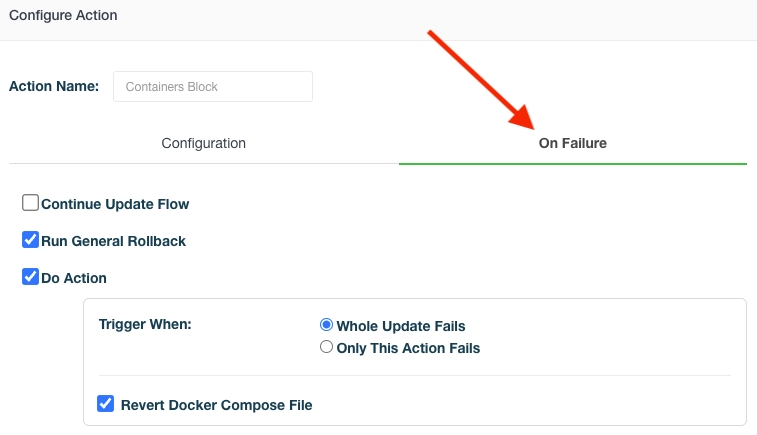Click the Trigger When label
This screenshot has width=757, height=435.
point(145,325)
